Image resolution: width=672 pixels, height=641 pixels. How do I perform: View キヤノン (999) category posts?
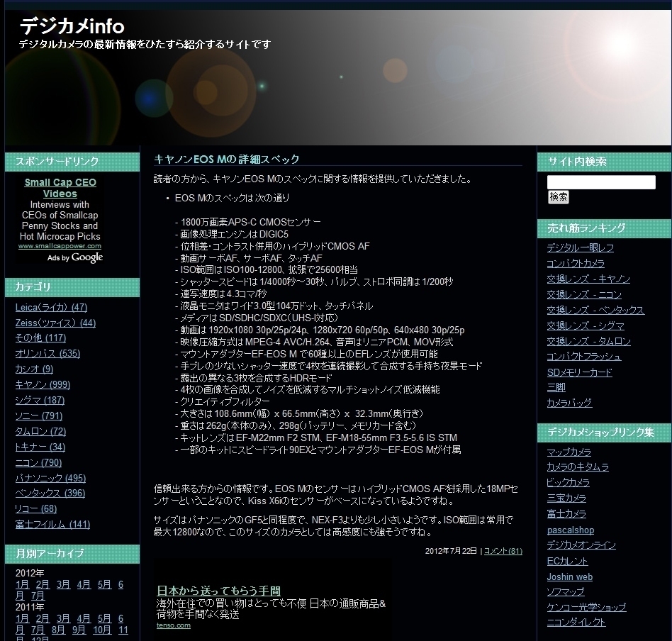click(x=43, y=384)
